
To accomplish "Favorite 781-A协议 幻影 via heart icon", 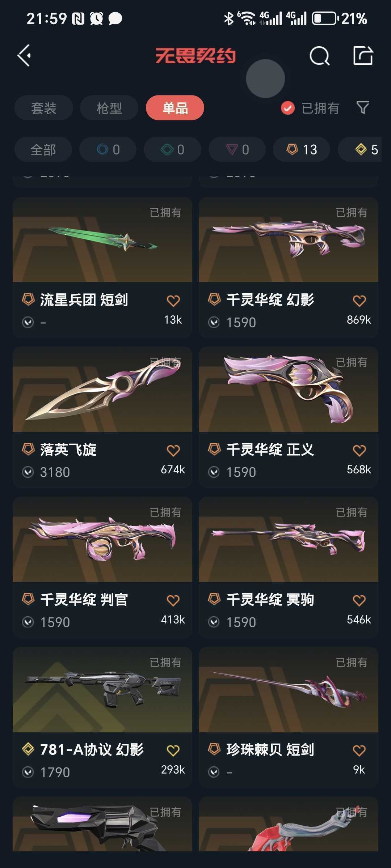I will 173,750.
